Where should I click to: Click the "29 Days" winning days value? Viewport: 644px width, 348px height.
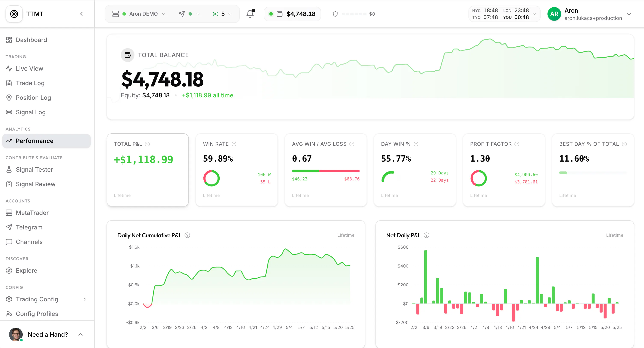440,173
